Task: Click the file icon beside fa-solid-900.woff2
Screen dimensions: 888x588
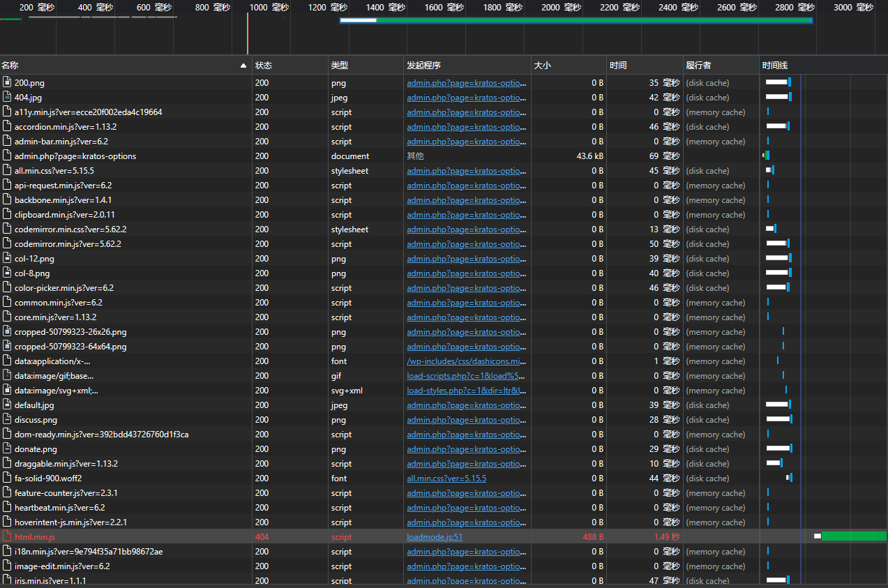Action: click(7, 478)
